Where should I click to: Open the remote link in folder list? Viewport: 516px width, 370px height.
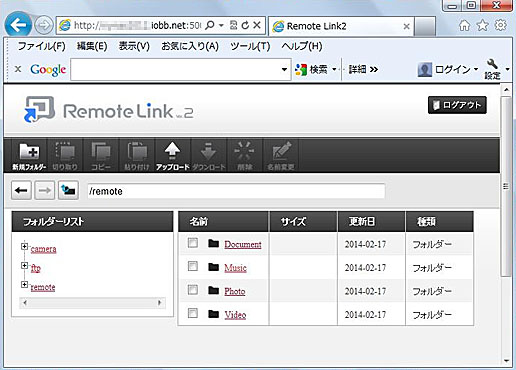[x=43, y=287]
